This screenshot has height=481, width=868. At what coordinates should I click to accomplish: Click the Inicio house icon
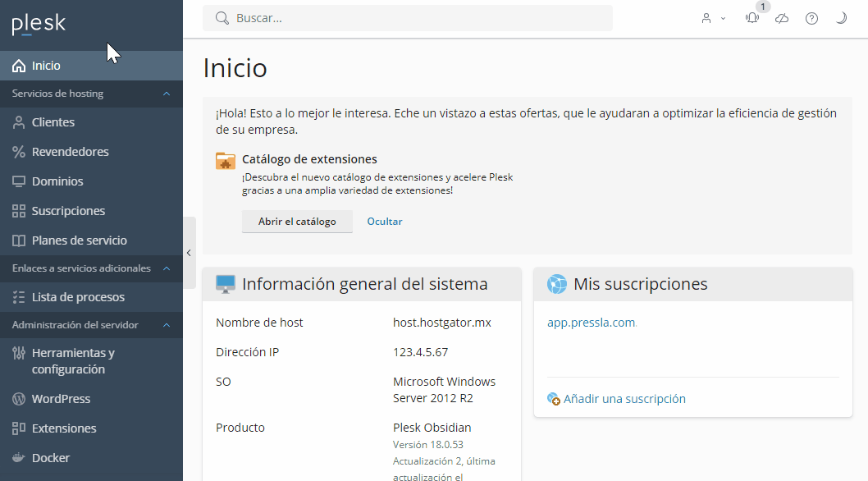tap(19, 66)
